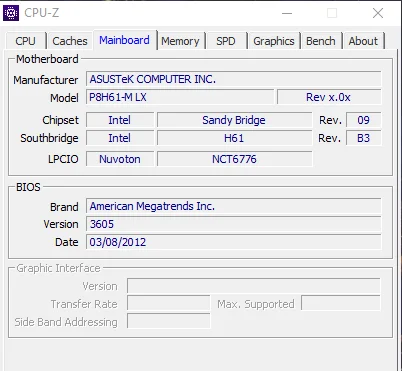Click the Southbridge vendor Intel field

[x=120, y=138]
